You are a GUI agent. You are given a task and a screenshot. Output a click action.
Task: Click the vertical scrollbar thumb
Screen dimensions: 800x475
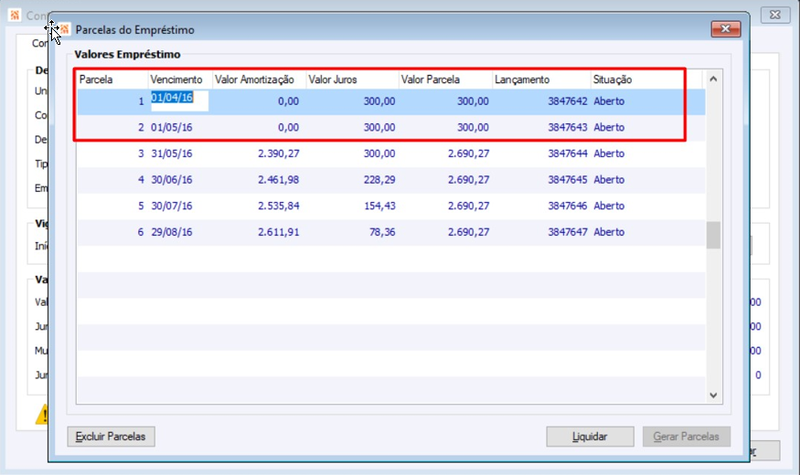pos(713,235)
